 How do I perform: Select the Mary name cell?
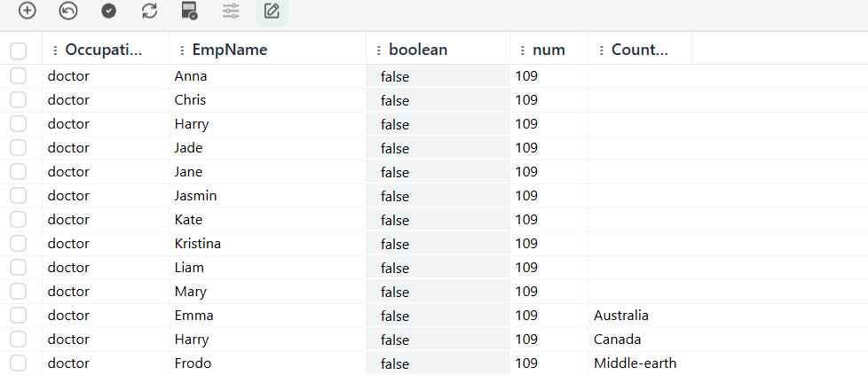(268, 291)
